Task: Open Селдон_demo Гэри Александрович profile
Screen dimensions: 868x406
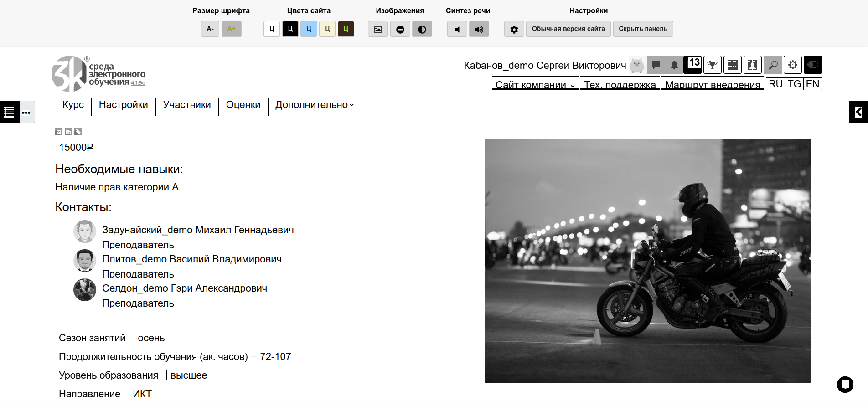Action: [x=185, y=288]
